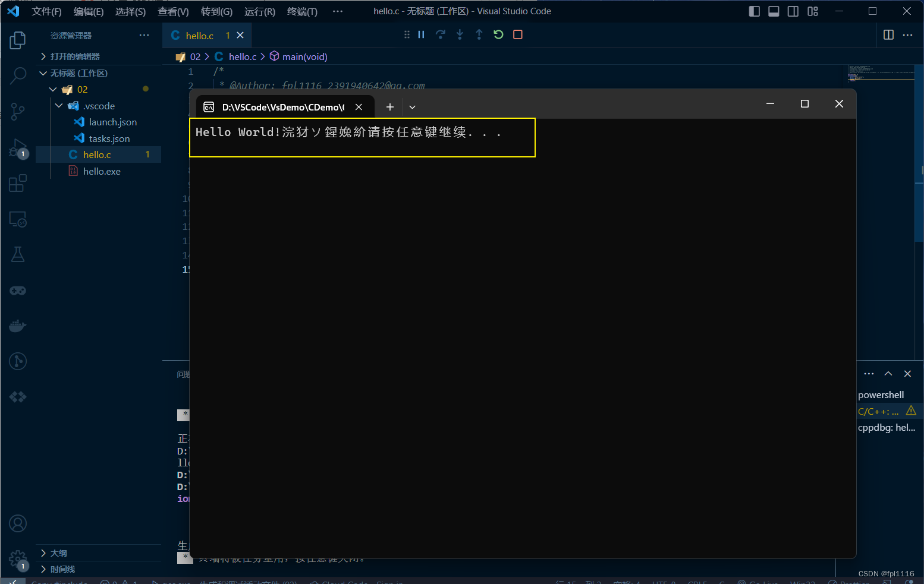The image size is (924, 584).
Task: Open the 运行(R) menu
Action: click(259, 11)
